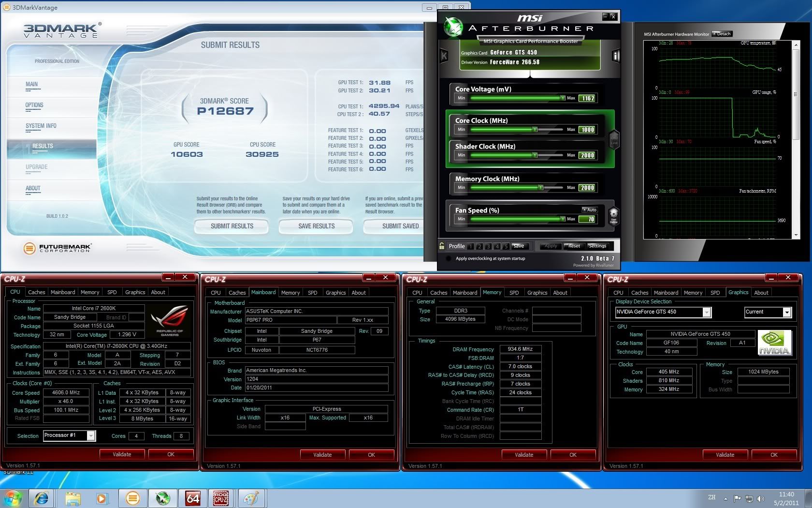This screenshot has width=812, height=508.
Task: Click the Fan Speed slider handle
Action: (x=563, y=219)
